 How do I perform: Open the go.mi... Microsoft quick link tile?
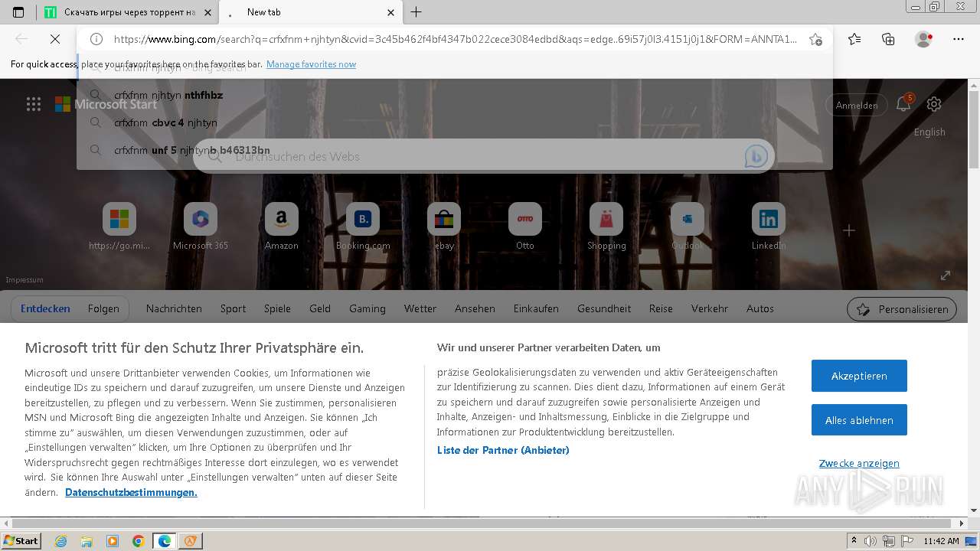click(x=119, y=227)
